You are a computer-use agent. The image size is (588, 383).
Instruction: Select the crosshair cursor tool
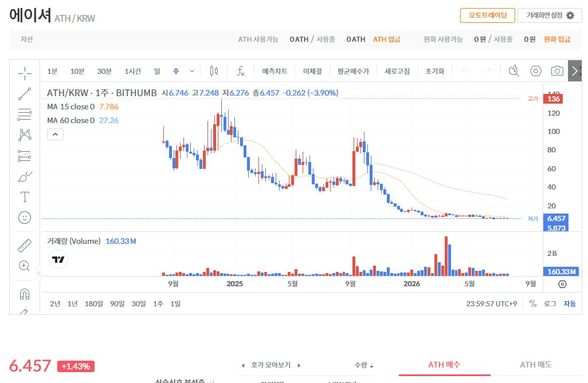[x=25, y=73]
